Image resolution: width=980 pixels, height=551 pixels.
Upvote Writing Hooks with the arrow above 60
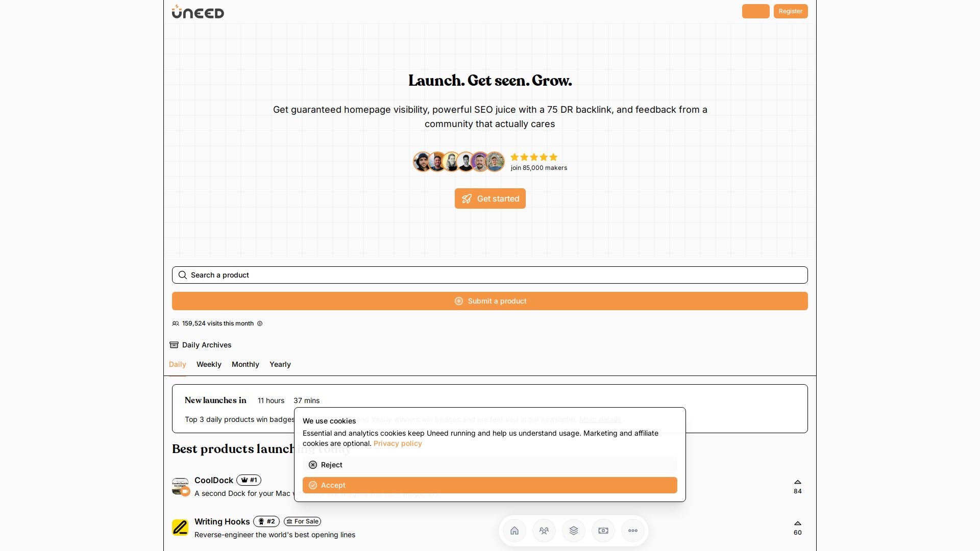798,523
